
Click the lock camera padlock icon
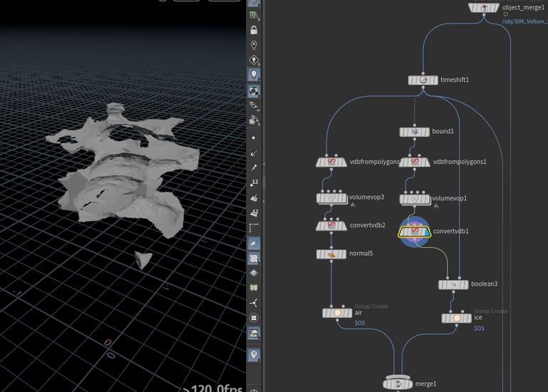[254, 31]
